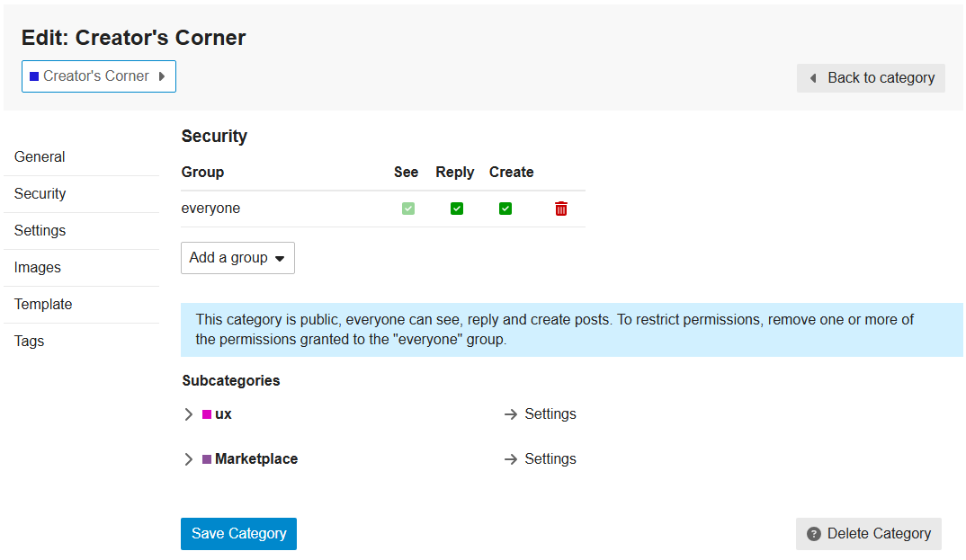Click the caret on Creator's Corner badge
The height and width of the screenshot is (560, 966).
(x=162, y=76)
